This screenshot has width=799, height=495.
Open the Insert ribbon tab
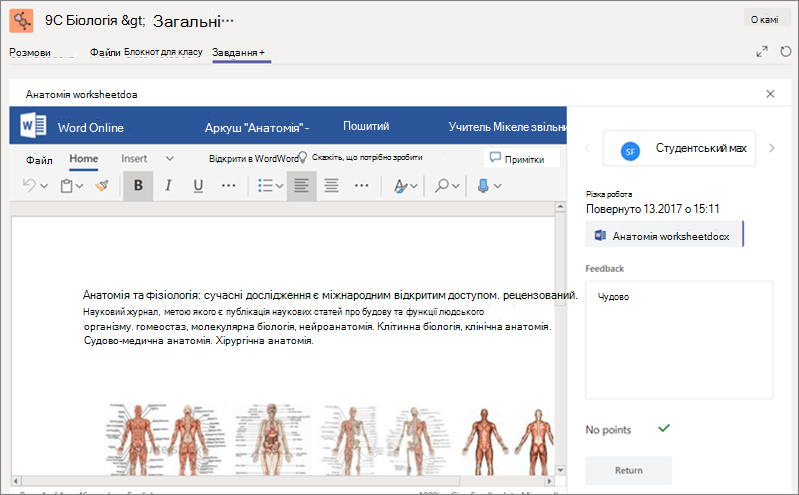[x=134, y=159]
